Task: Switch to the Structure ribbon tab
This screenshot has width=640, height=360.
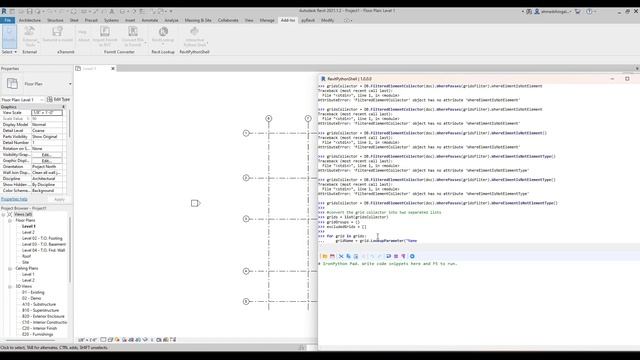Action: [55, 20]
